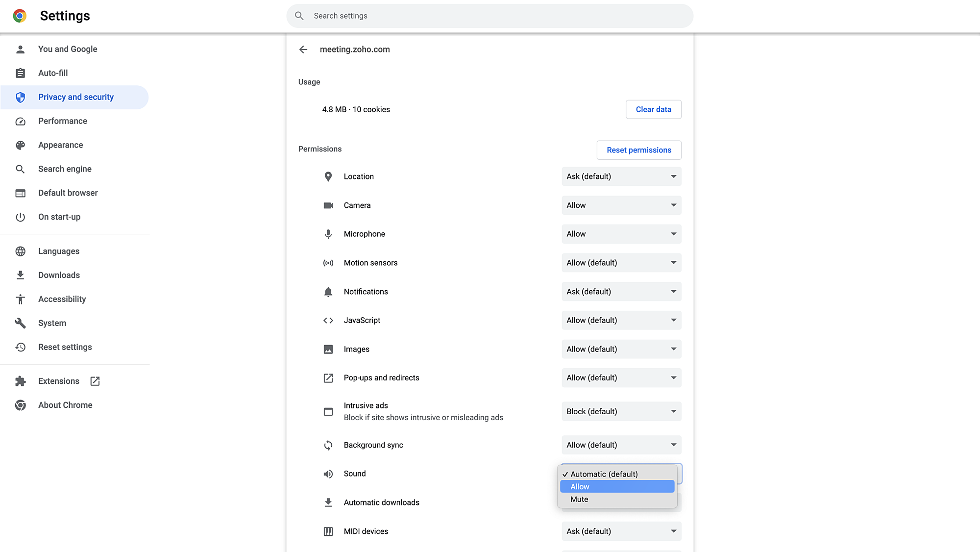
Task: Click the Privacy and security shield icon
Action: 20,97
